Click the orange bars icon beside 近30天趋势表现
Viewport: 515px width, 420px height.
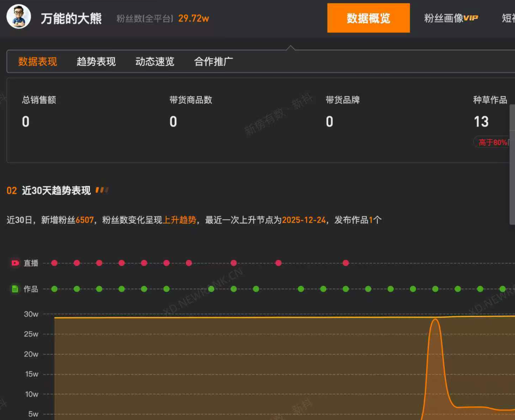click(102, 190)
